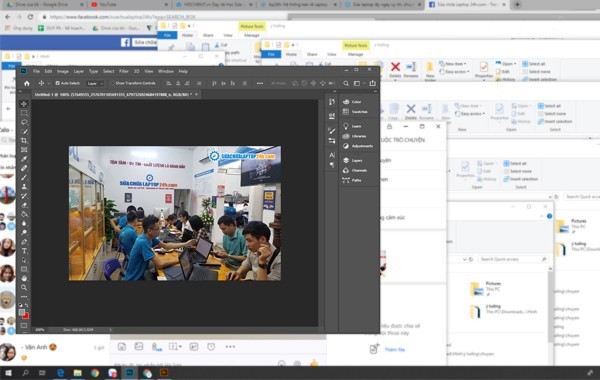Select the Lasso tool
This screenshot has width=600, height=380.
point(24,122)
